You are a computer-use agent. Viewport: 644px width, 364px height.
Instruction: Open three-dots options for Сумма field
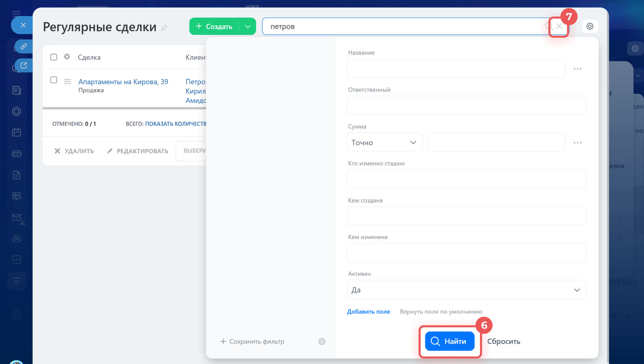click(x=578, y=143)
